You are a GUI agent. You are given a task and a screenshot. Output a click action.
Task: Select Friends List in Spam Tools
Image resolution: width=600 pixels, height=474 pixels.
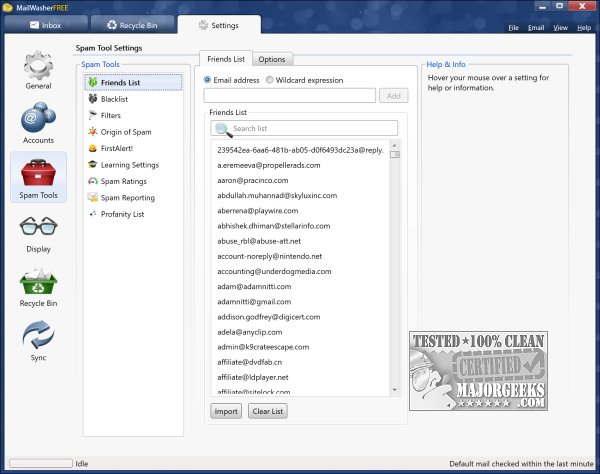point(133,83)
